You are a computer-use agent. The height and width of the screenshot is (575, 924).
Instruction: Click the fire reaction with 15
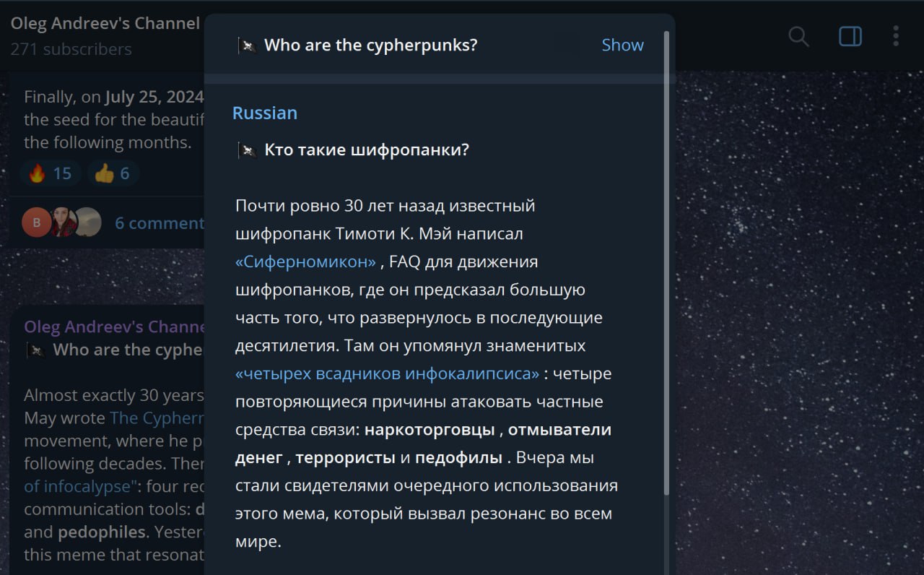click(x=50, y=173)
